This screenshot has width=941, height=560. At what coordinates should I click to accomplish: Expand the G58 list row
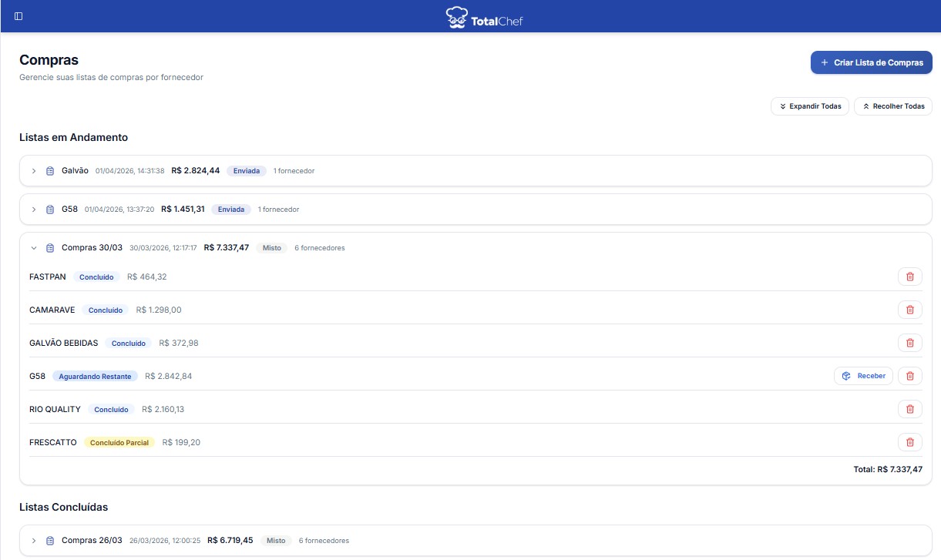34,210
